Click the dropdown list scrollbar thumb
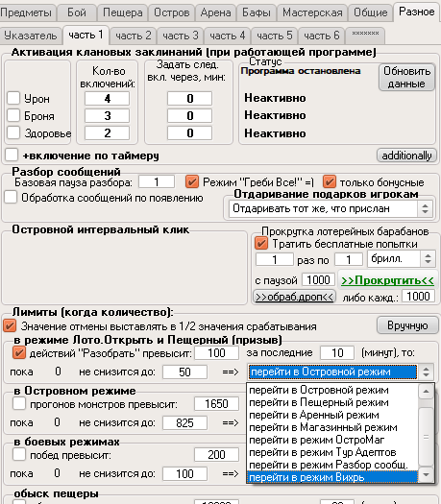Screen dimensions: 441x504 pyautogui.click(x=426, y=437)
